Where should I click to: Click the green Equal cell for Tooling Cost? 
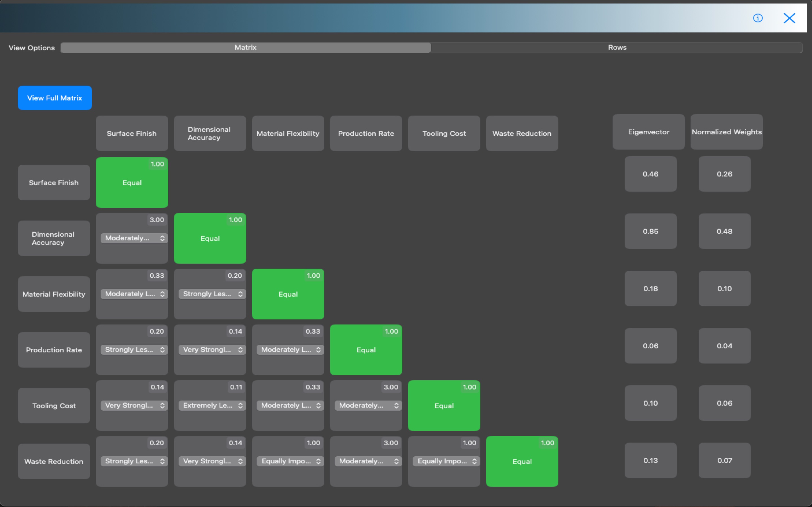tap(443, 405)
